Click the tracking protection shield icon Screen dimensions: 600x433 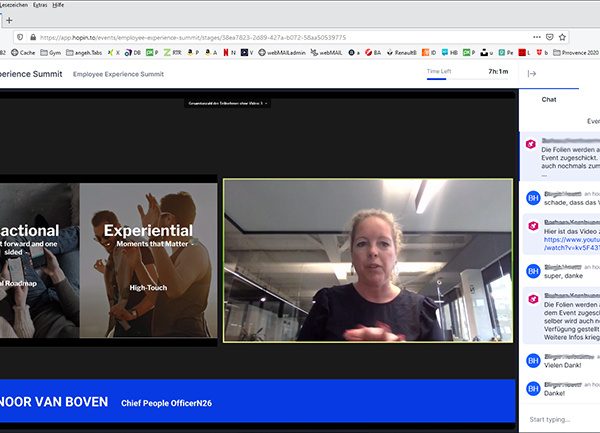(20, 37)
